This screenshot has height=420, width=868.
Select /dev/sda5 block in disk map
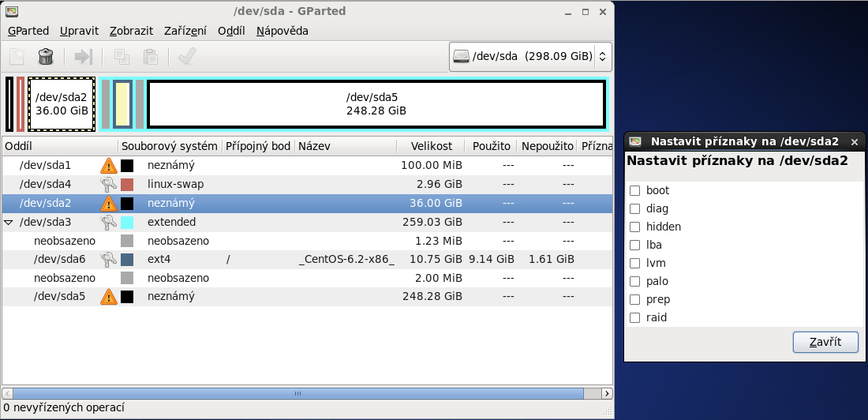pos(376,104)
